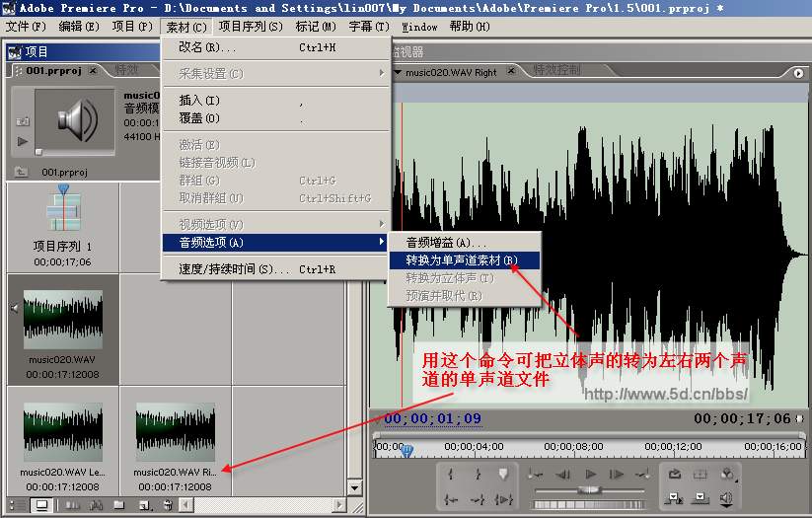The width and height of the screenshot is (812, 518).
Task: Open the 字幕(T) menu
Action: [x=369, y=27]
